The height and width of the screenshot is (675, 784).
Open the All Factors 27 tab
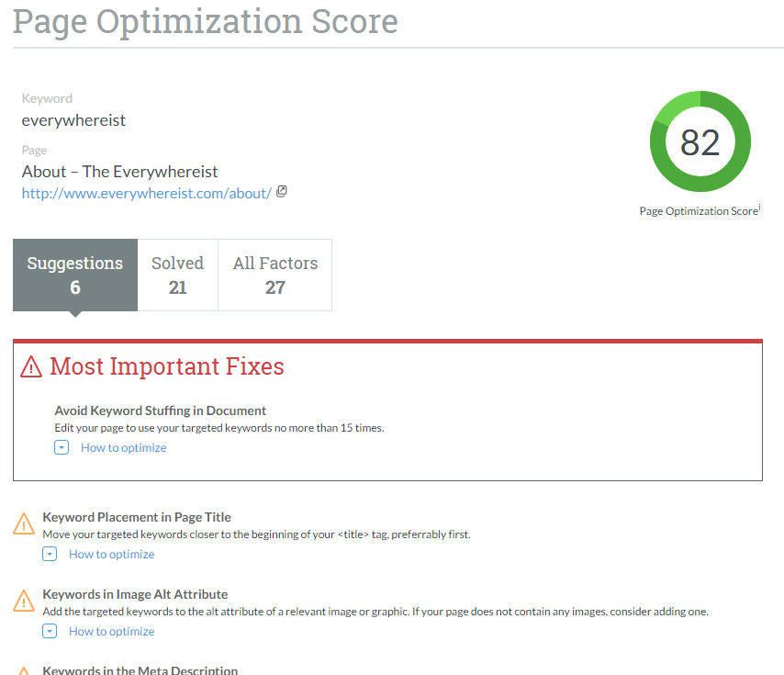pos(275,275)
